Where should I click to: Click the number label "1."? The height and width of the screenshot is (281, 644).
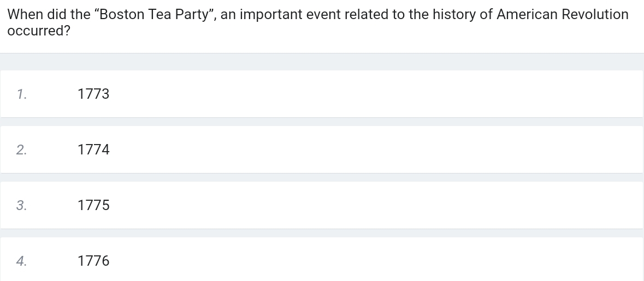(22, 94)
